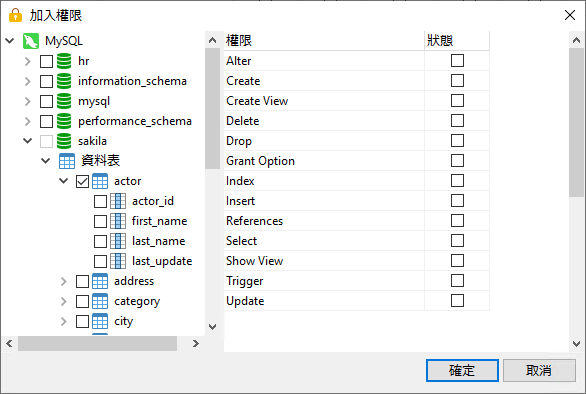Check the hr database checkbox

pyautogui.click(x=46, y=61)
